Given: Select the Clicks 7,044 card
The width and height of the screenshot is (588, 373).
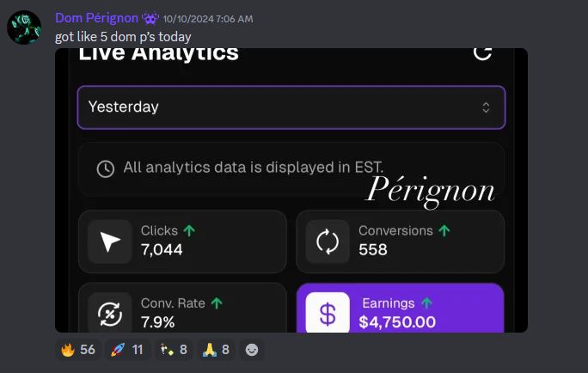Looking at the screenshot, I should pos(182,242).
